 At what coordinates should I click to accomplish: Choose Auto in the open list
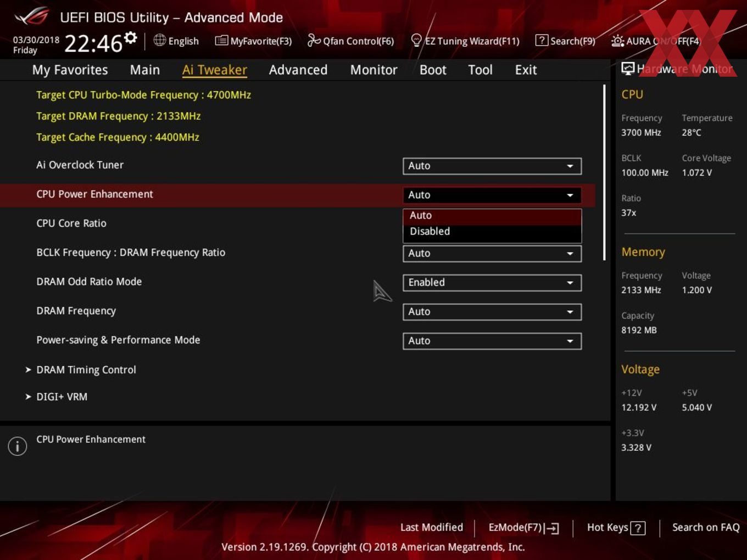coord(492,216)
